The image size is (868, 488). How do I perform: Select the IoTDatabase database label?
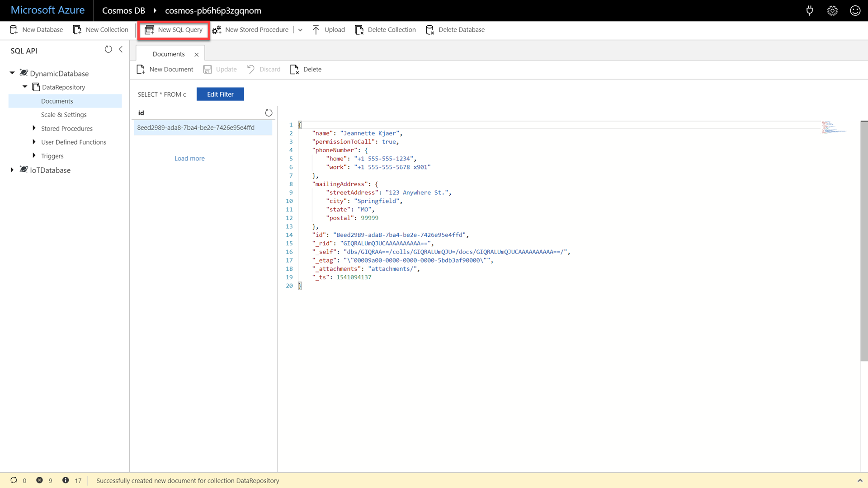pos(50,170)
